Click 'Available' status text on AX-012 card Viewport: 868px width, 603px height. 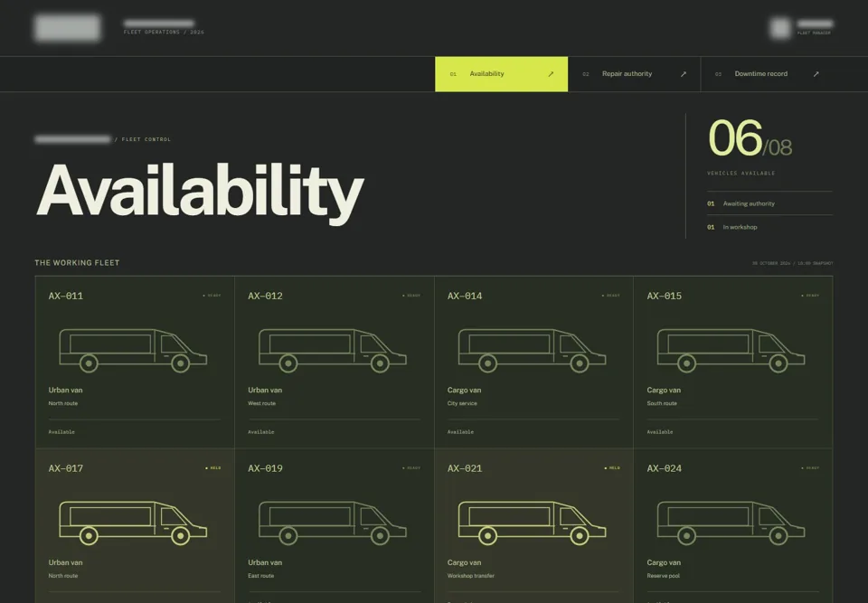pyautogui.click(x=260, y=432)
